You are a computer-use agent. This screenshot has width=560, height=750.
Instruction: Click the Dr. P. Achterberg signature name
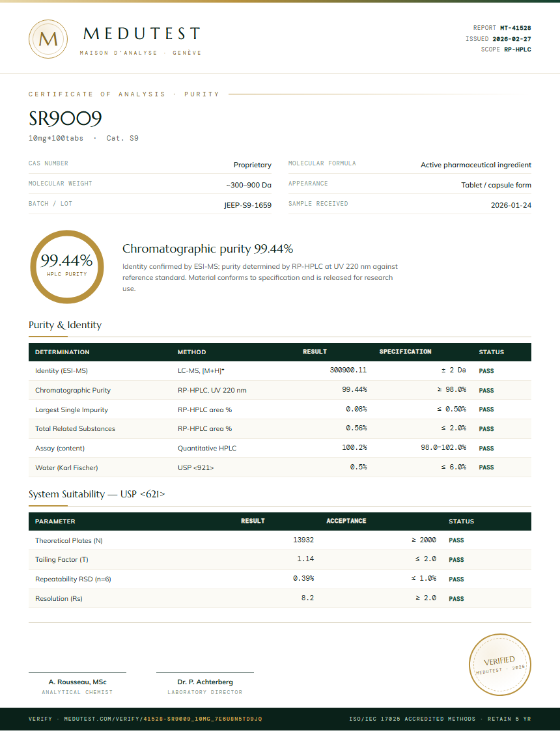(205, 682)
